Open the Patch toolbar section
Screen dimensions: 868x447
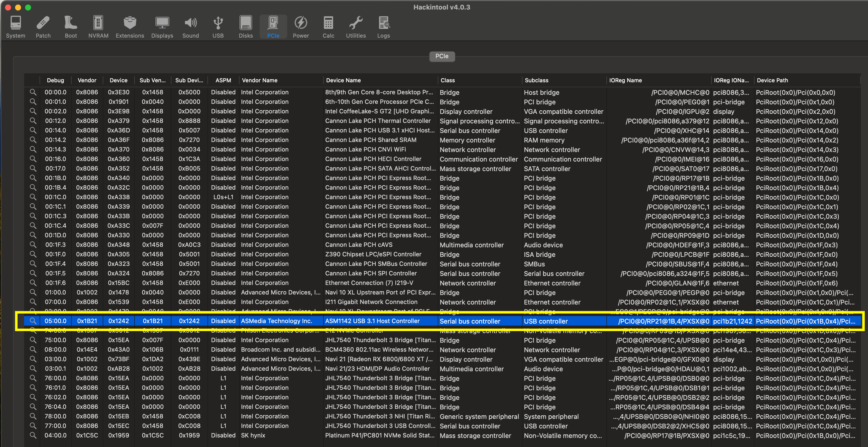[x=43, y=27]
